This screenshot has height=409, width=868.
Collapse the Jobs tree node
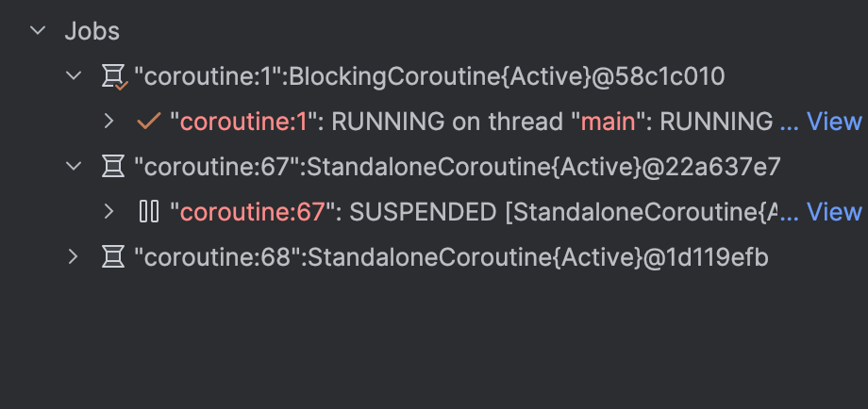pyautogui.click(x=39, y=31)
